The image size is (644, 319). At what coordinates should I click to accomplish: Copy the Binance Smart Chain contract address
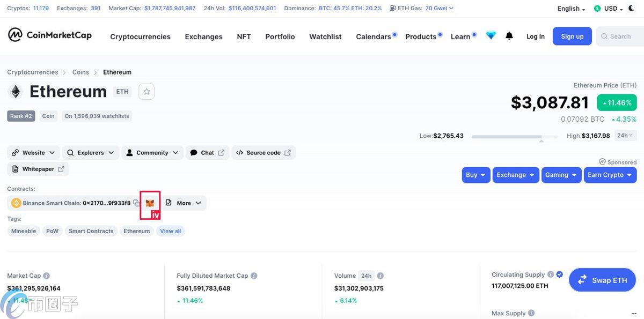[x=136, y=203]
